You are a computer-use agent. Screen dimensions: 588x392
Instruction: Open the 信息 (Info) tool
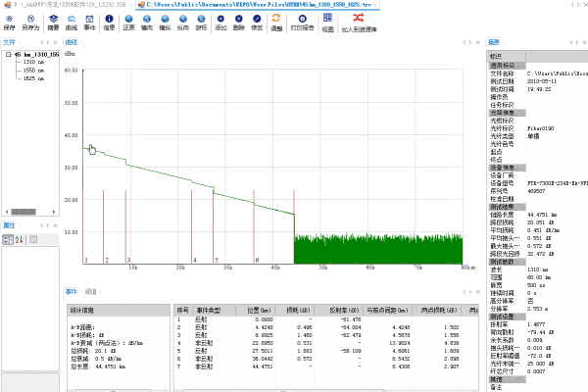(x=109, y=22)
